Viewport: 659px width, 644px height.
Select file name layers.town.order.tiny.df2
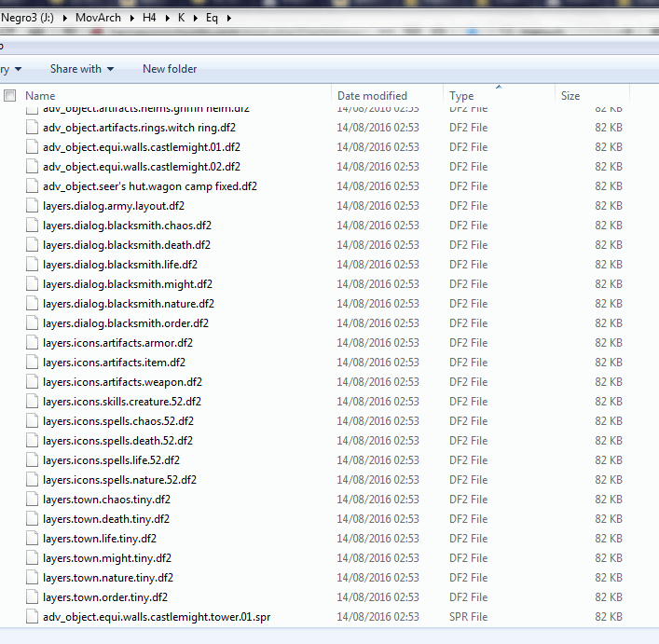coord(105,597)
